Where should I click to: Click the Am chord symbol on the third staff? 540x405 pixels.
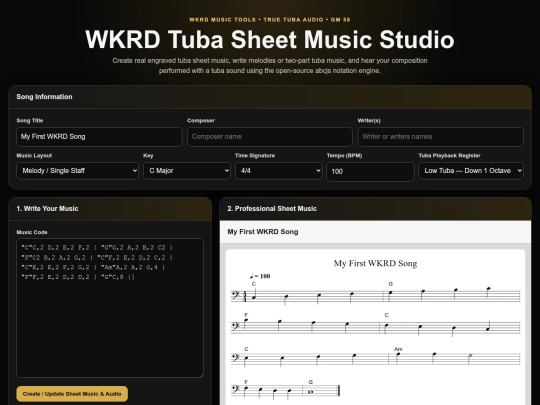pyautogui.click(x=398, y=349)
